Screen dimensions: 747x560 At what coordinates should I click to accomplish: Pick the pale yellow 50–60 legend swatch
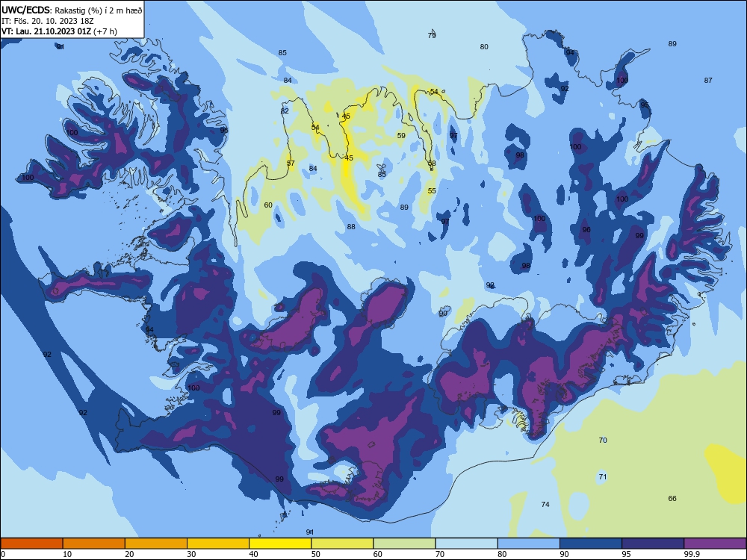342,544
